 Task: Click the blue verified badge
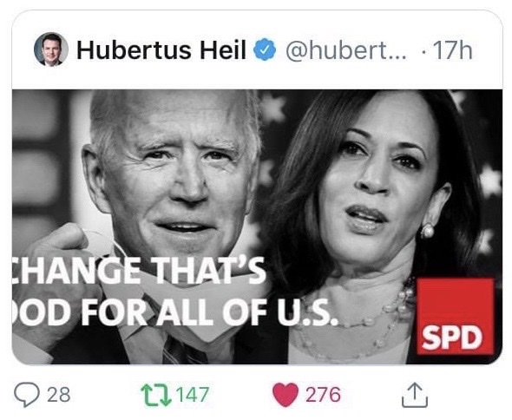coord(265,49)
